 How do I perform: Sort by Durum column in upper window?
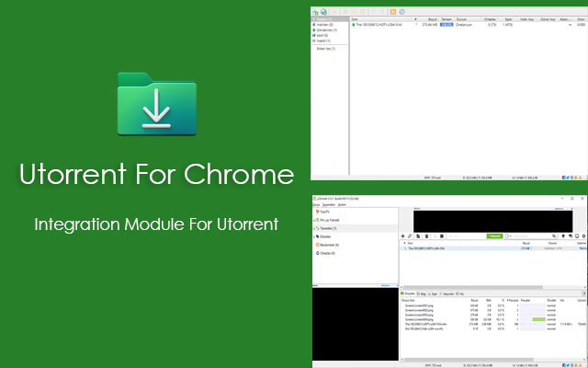point(468,19)
